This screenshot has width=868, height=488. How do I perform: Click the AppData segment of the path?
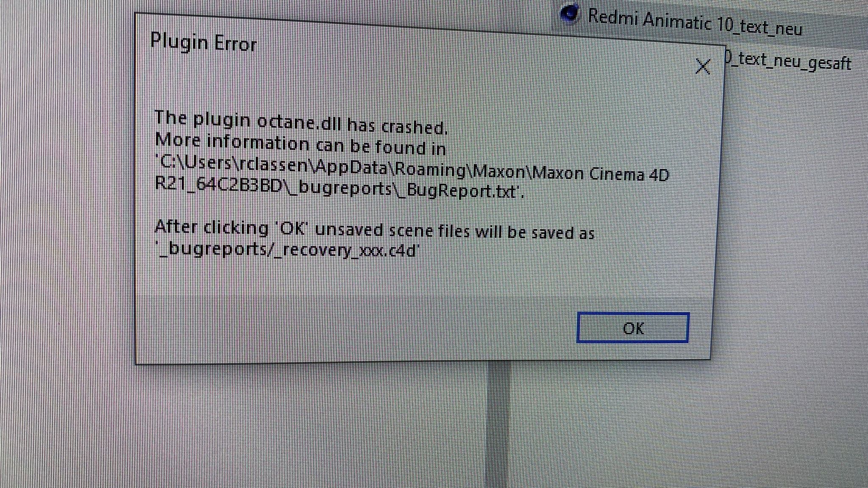click(x=351, y=167)
